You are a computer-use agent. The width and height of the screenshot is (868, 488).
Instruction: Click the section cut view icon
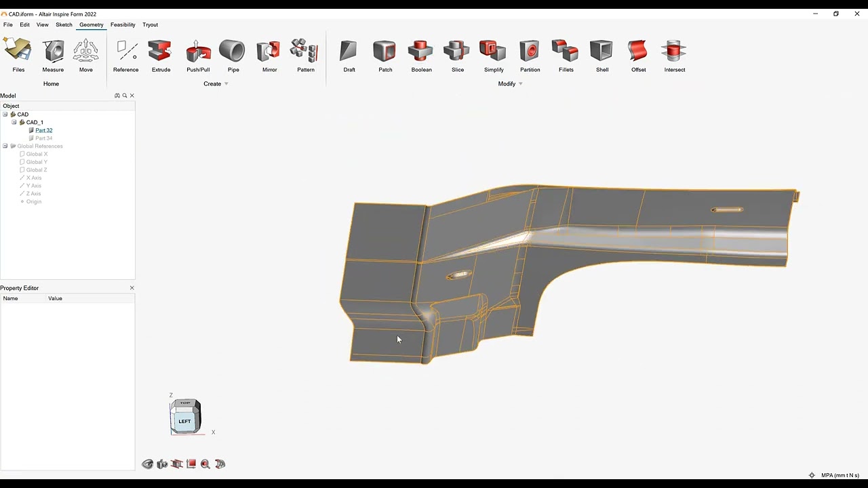click(x=177, y=464)
